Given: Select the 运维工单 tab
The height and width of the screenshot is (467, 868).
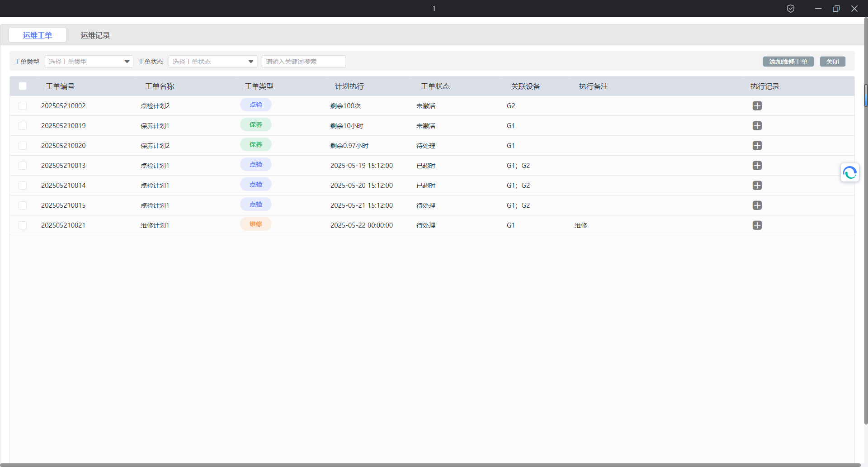Looking at the screenshot, I should tap(38, 35).
